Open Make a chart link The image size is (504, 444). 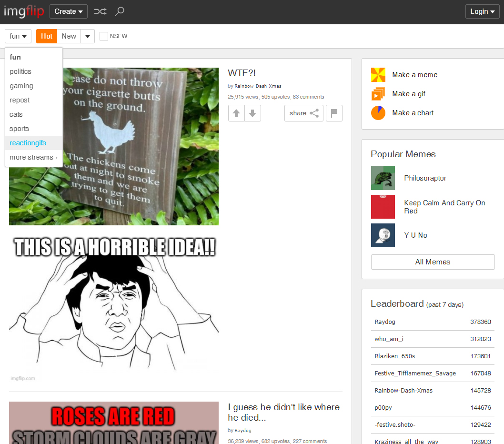point(413,113)
